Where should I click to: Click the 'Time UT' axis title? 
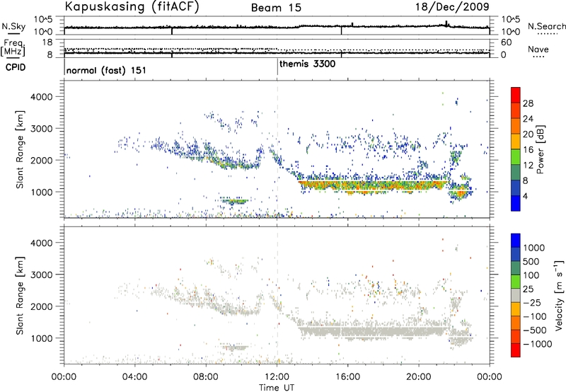tap(277, 388)
